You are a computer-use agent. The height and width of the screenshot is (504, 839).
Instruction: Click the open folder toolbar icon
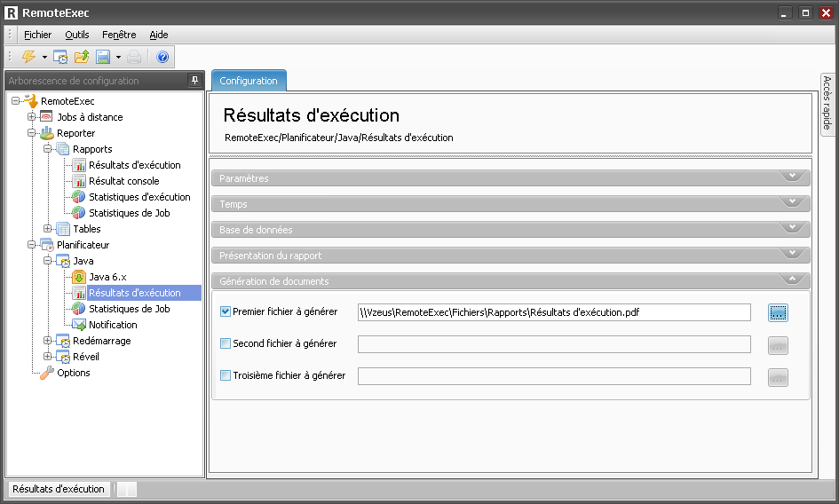point(82,57)
